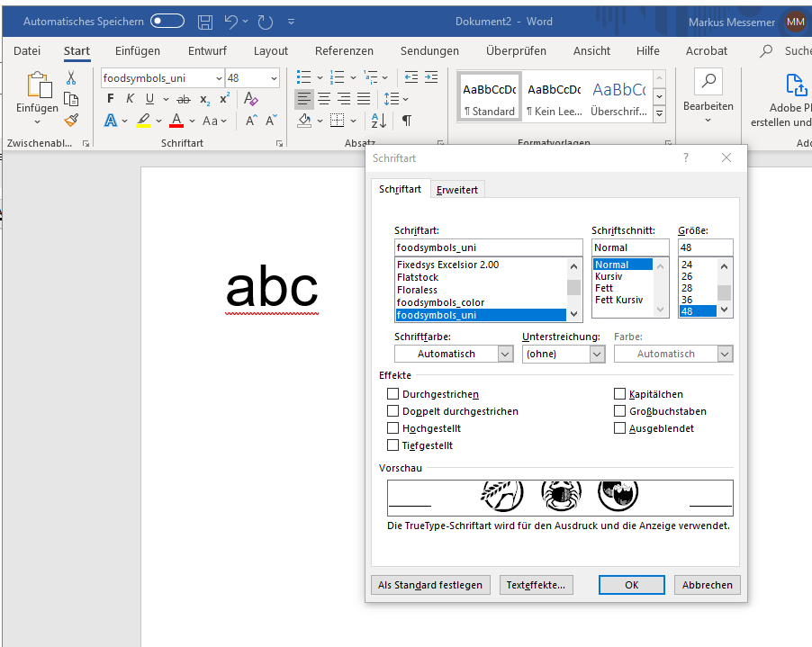This screenshot has height=647, width=812.
Task: Justify text in ribbon
Action: tap(364, 98)
